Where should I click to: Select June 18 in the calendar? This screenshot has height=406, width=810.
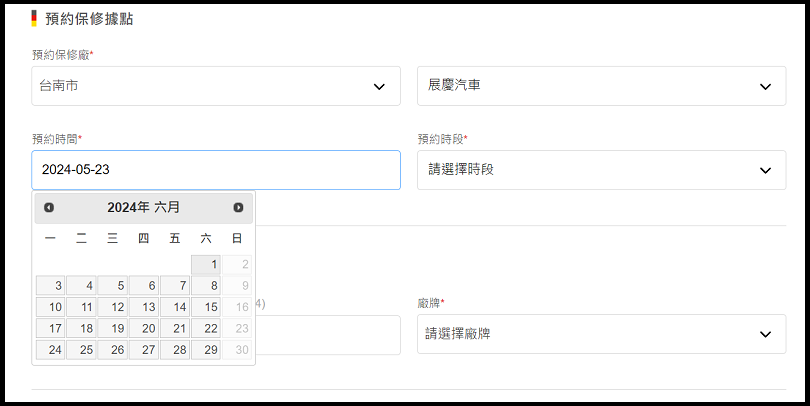click(82, 329)
